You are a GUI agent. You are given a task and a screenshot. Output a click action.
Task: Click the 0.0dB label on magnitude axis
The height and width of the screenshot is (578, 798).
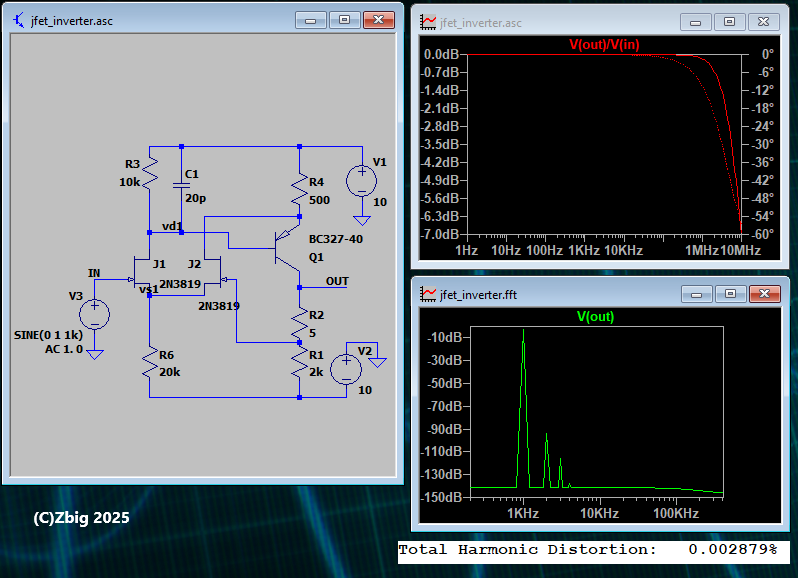pos(441,54)
